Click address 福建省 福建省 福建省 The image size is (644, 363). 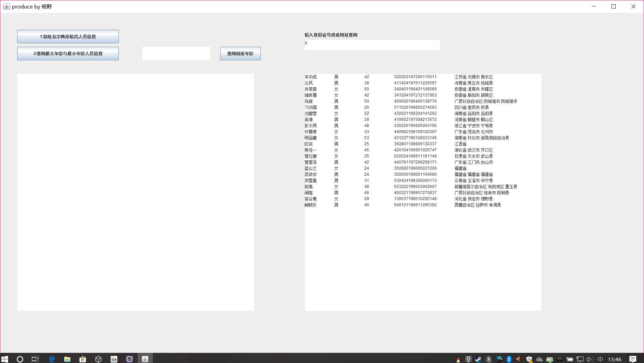[474, 174]
